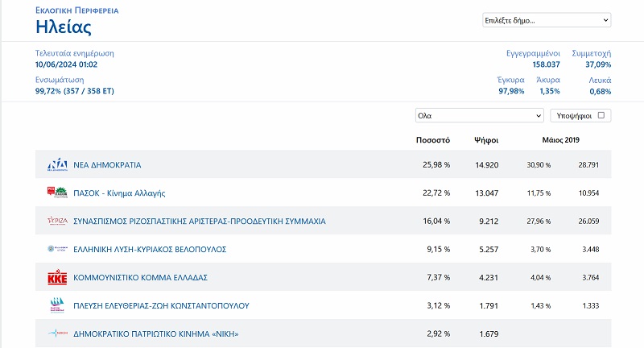
Task: Expand the 'Ολα' filter dropdown
Action: (x=479, y=116)
